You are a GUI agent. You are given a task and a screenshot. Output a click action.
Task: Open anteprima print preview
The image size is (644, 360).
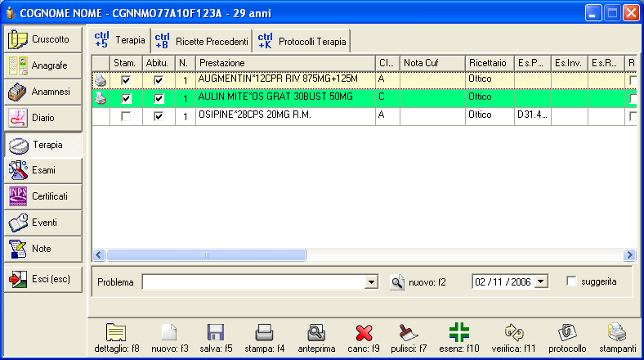coord(316,332)
